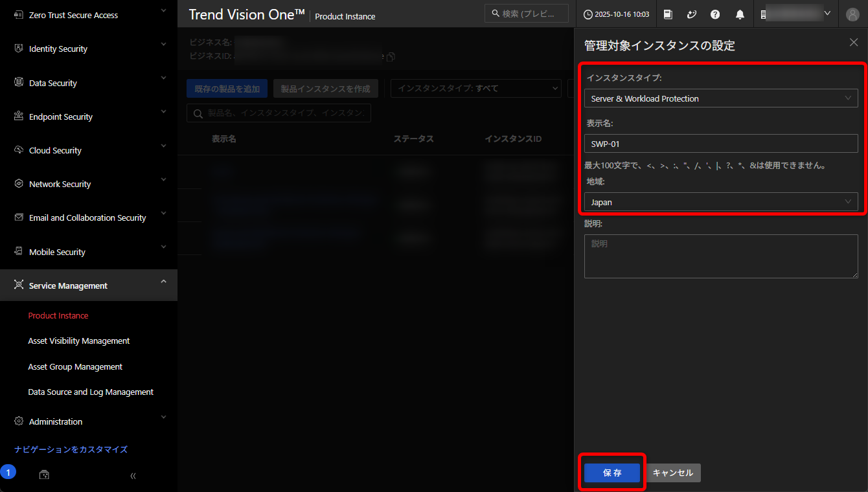Image resolution: width=868 pixels, height=492 pixels.
Task: Click the Endpoint Security sidebar icon
Action: click(18, 117)
